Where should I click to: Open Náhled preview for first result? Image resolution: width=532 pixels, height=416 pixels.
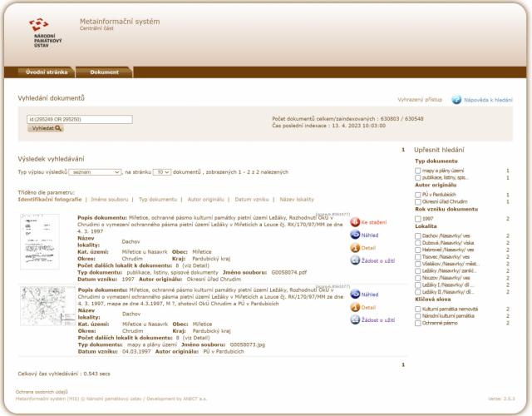355,235
